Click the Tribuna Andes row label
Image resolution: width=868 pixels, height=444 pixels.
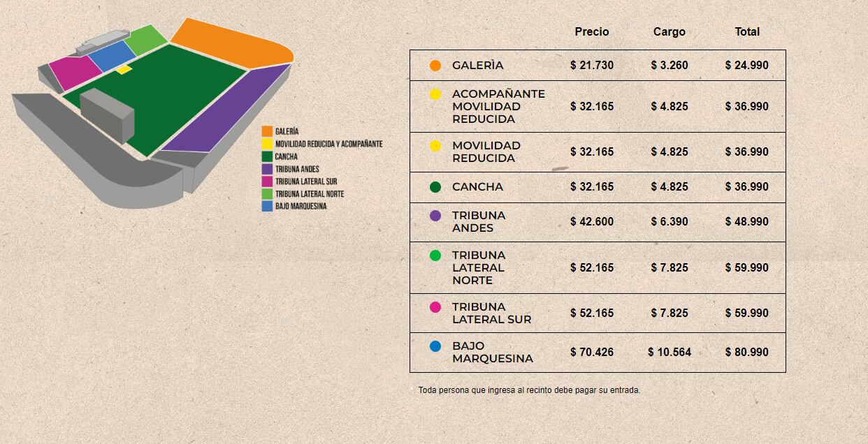pos(478,222)
